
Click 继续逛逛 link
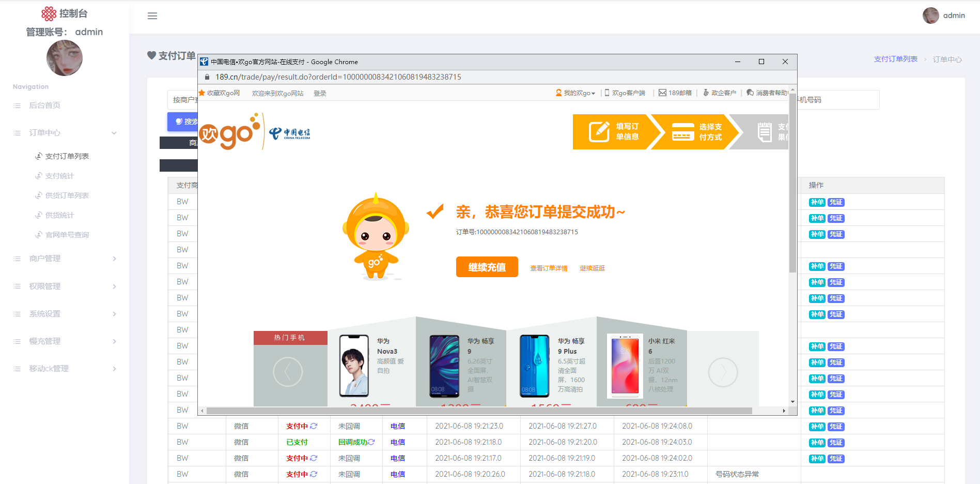point(592,268)
